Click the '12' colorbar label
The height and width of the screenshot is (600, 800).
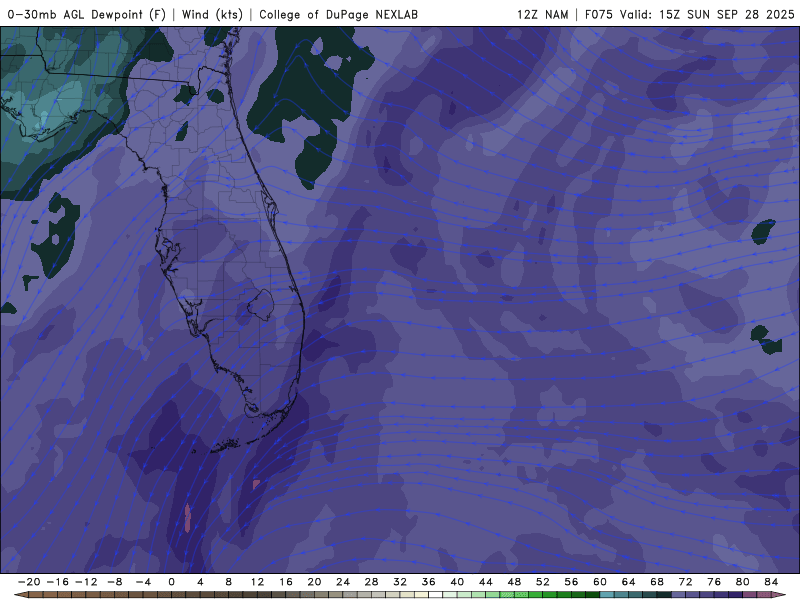pos(257,582)
